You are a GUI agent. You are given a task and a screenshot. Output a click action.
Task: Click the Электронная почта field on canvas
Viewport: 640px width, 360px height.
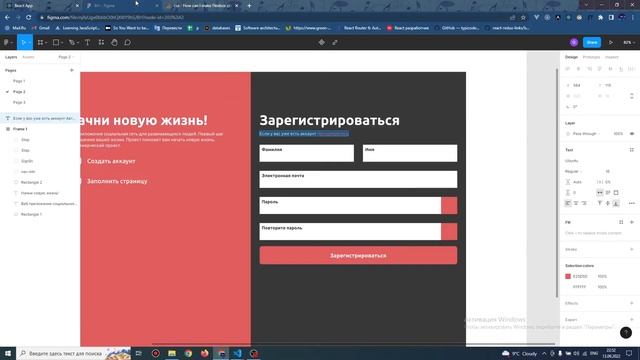[x=358, y=179]
